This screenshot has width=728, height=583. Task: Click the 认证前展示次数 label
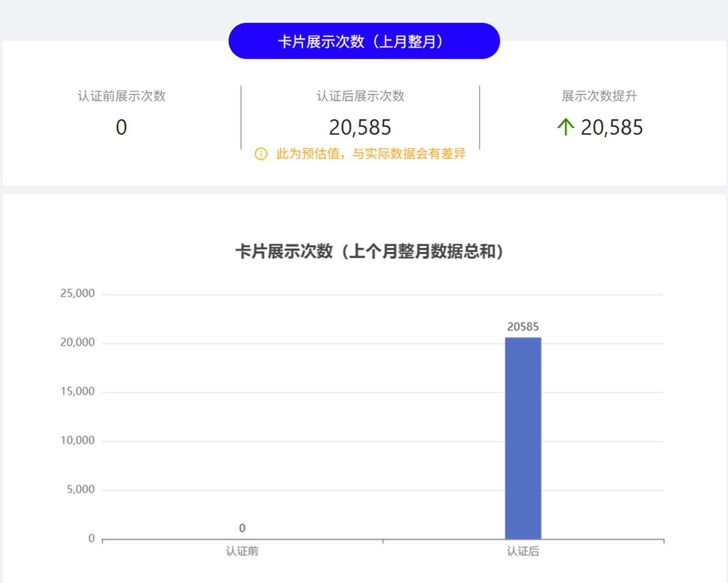tap(121, 96)
